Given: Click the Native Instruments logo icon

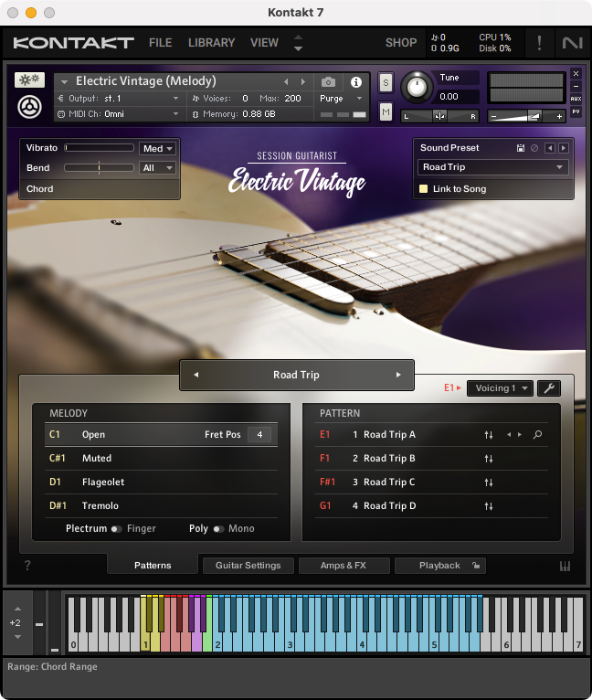Looking at the screenshot, I should pyautogui.click(x=572, y=43).
